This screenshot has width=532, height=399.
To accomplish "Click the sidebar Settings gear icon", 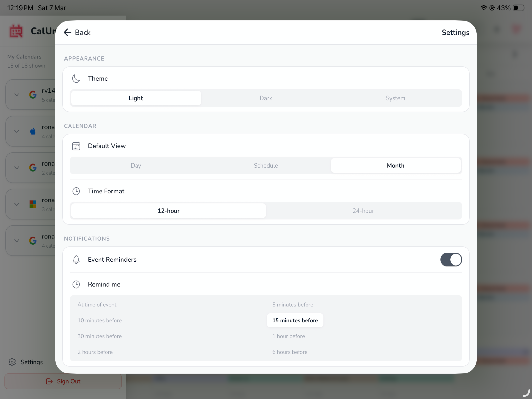I will pyautogui.click(x=12, y=362).
